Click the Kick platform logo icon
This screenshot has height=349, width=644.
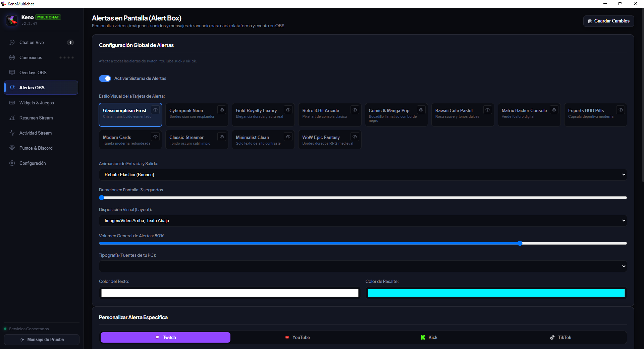(x=423, y=337)
